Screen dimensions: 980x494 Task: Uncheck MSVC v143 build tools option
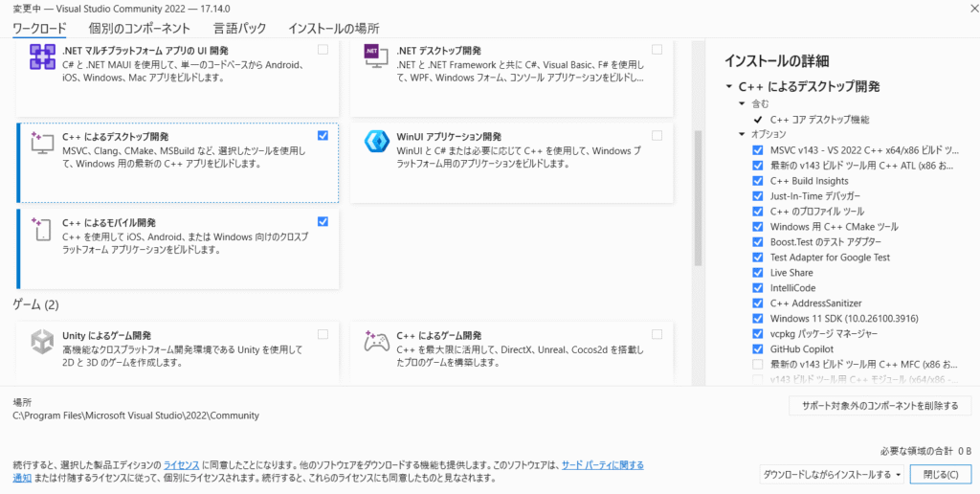coord(758,150)
